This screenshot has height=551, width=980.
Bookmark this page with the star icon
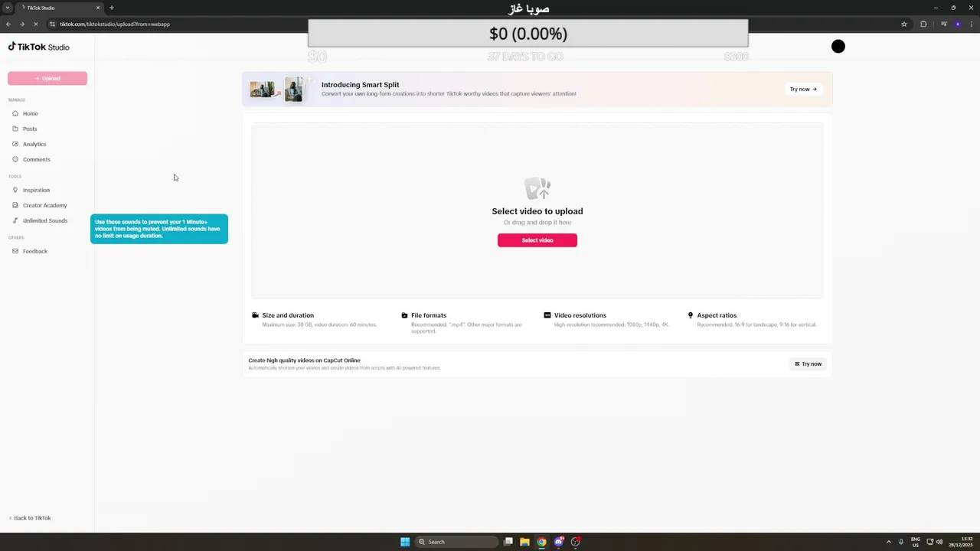click(904, 24)
